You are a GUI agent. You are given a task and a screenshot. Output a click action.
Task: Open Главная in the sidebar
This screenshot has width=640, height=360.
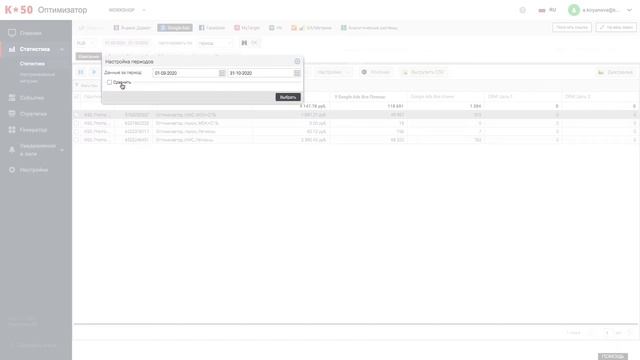31,33
